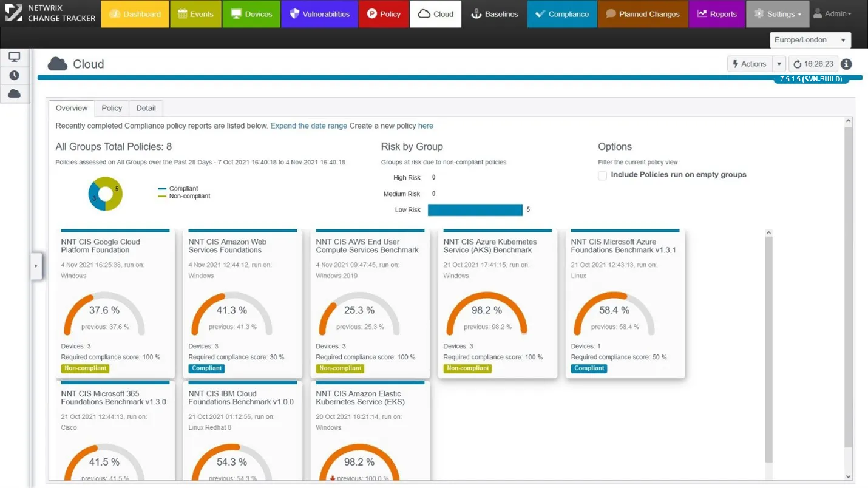The height and width of the screenshot is (488, 868).
Task: Click the Compliant legend entry
Action: (x=178, y=189)
